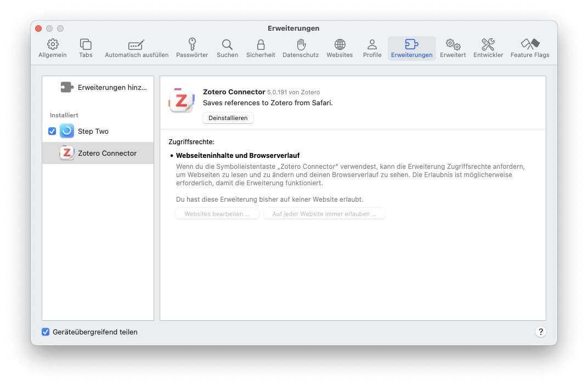The height and width of the screenshot is (386, 588).
Task: Click Websites bearbeiten button
Action: point(217,214)
